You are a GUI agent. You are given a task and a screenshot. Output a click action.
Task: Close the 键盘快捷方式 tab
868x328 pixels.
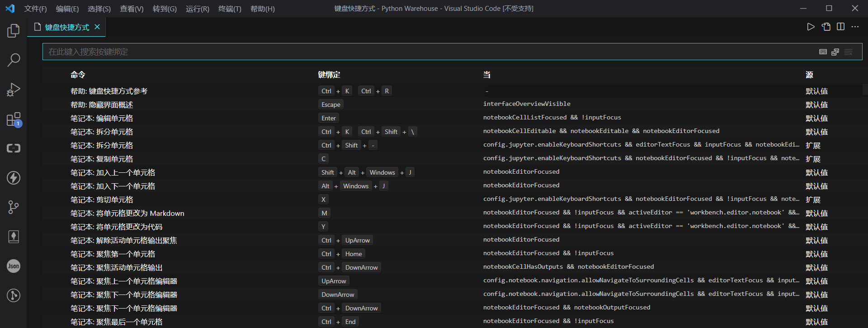pos(97,27)
